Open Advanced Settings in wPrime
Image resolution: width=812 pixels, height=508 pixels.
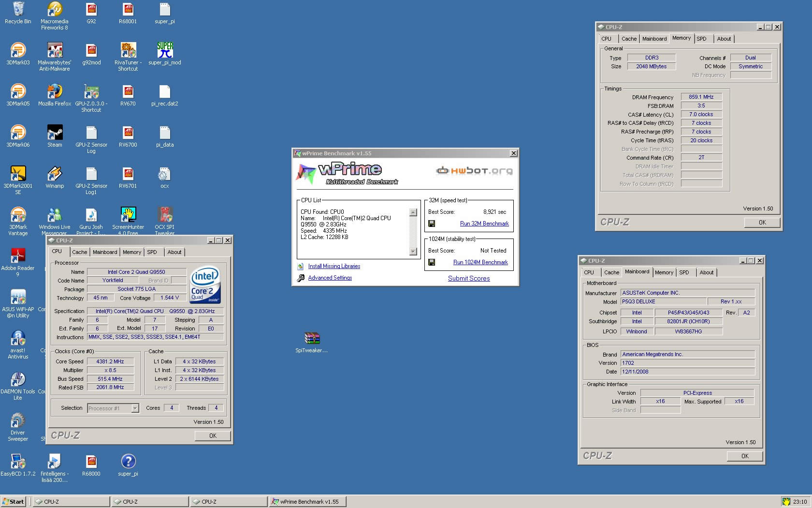(330, 278)
